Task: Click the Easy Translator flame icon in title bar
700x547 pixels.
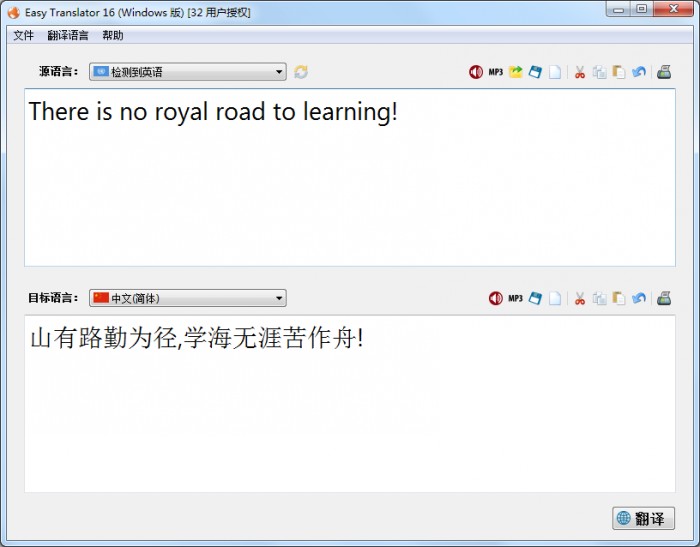Action: click(14, 13)
